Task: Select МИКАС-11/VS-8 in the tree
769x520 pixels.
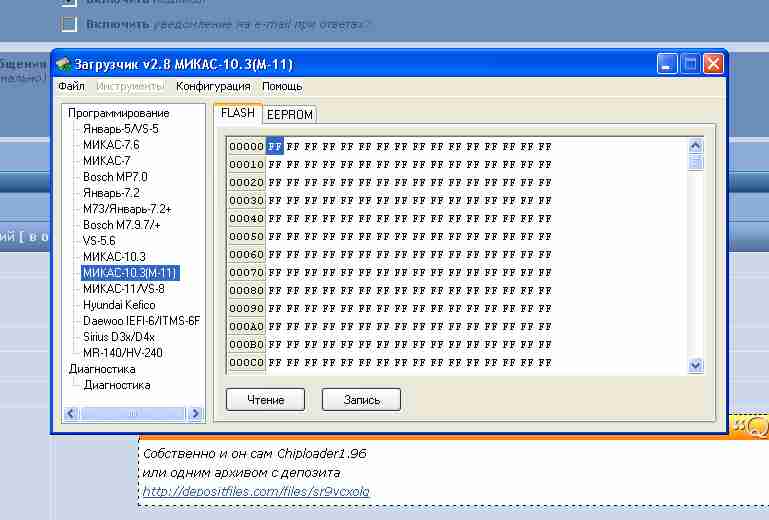Action: pos(124,289)
